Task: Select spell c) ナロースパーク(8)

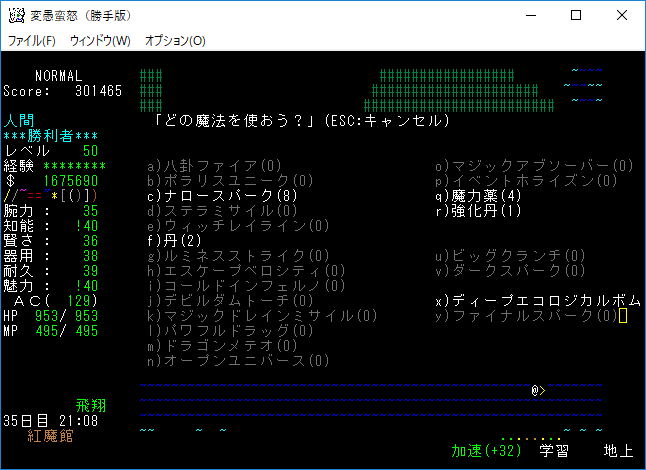Action: (x=222, y=196)
